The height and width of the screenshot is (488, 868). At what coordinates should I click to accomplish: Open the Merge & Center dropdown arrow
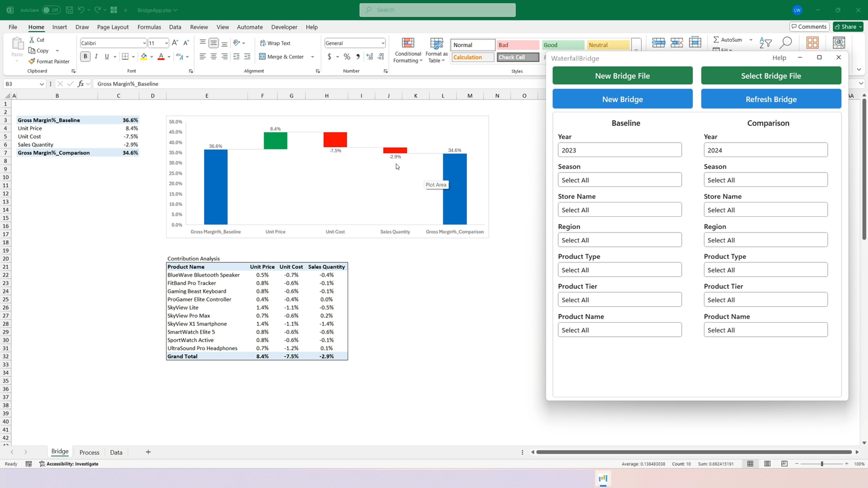[313, 57]
